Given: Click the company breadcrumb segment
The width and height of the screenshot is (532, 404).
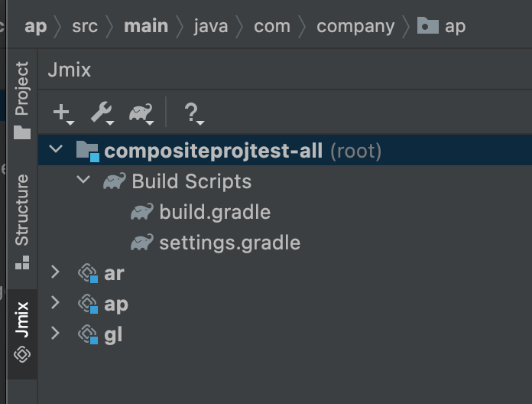Looking at the screenshot, I should 355,27.
